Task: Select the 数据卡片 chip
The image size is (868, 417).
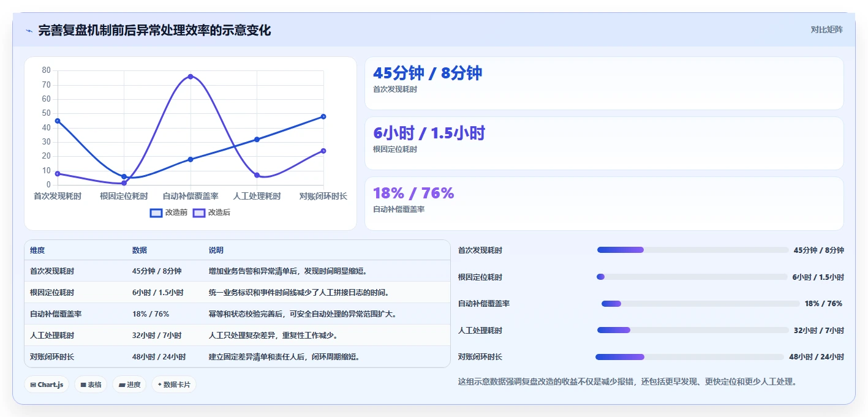Action: pyautogui.click(x=174, y=385)
